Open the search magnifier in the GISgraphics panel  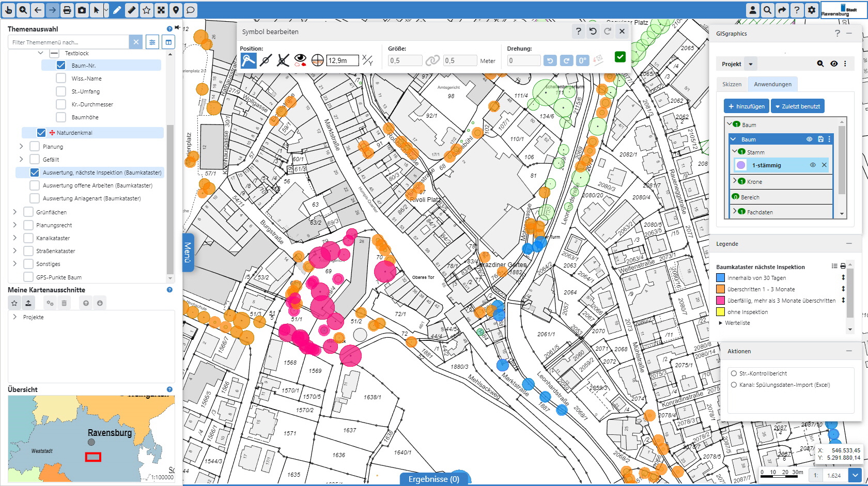pyautogui.click(x=820, y=64)
